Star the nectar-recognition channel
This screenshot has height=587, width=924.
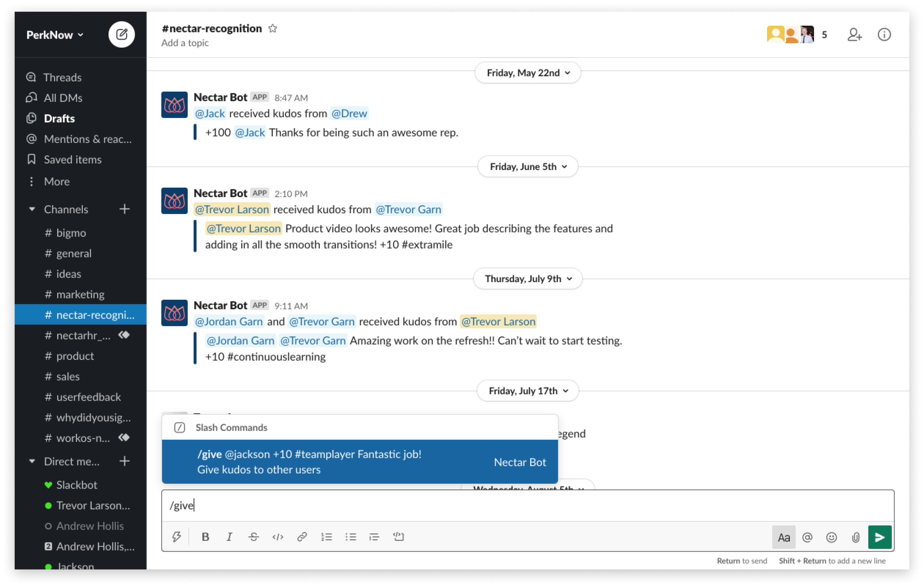[x=273, y=28]
